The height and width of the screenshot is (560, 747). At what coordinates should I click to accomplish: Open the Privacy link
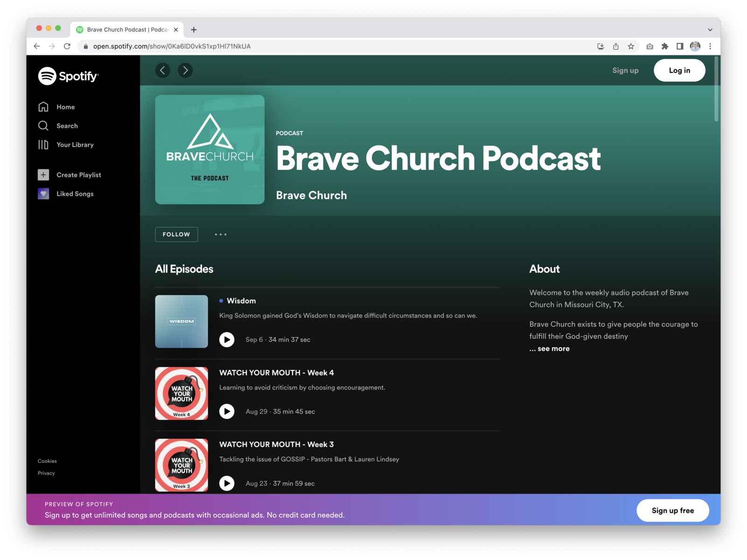tap(46, 473)
